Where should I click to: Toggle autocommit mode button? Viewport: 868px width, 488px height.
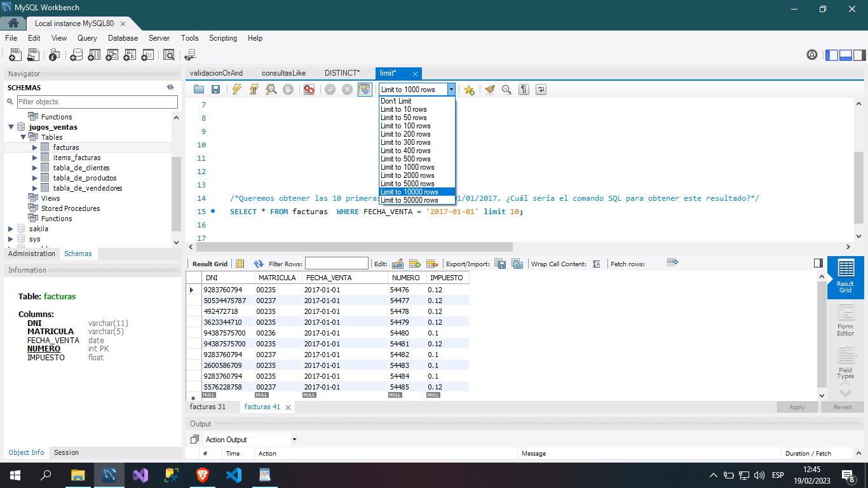[x=365, y=90]
